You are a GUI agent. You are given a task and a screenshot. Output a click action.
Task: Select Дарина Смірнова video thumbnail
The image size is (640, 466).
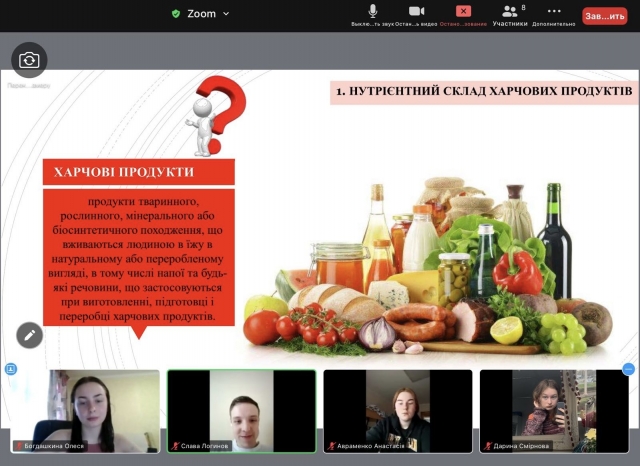[x=553, y=411]
